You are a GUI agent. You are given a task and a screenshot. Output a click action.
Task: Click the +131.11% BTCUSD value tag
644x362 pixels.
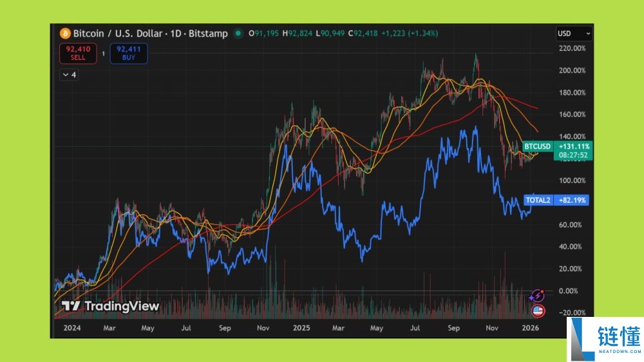point(574,146)
